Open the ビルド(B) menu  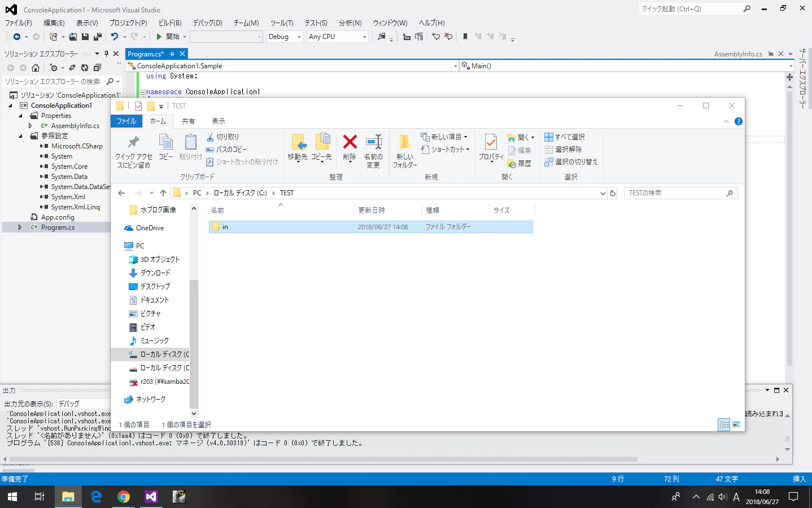click(x=170, y=23)
